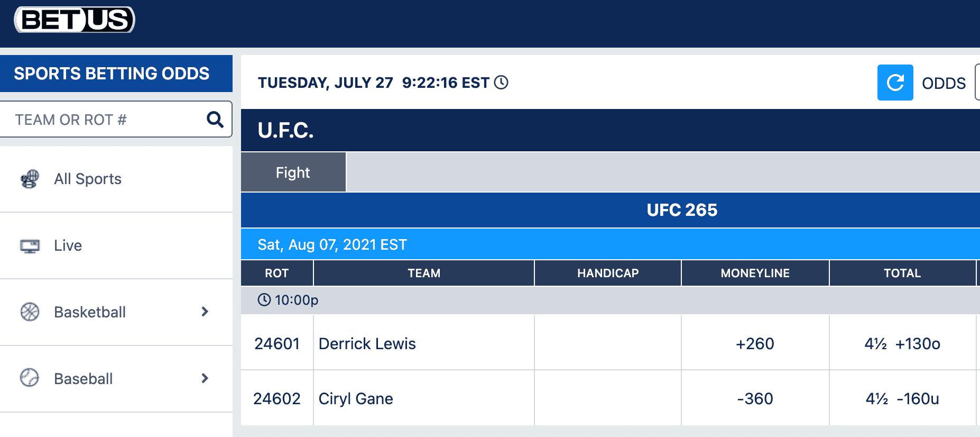Click the clock icon beside EST time
The image size is (980, 437).
[501, 83]
